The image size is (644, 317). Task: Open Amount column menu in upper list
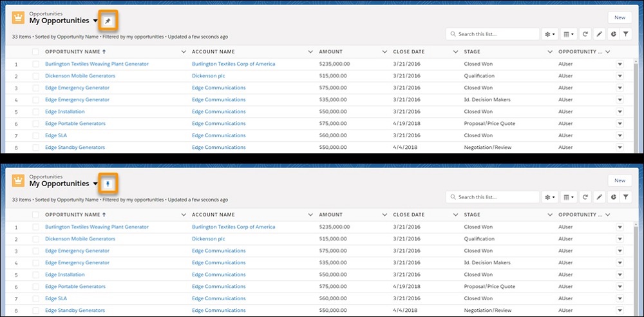[x=383, y=52]
